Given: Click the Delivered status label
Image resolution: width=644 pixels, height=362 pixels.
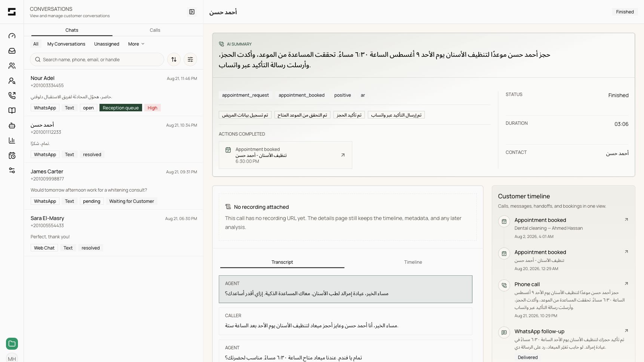Looking at the screenshot, I should click(528, 358).
